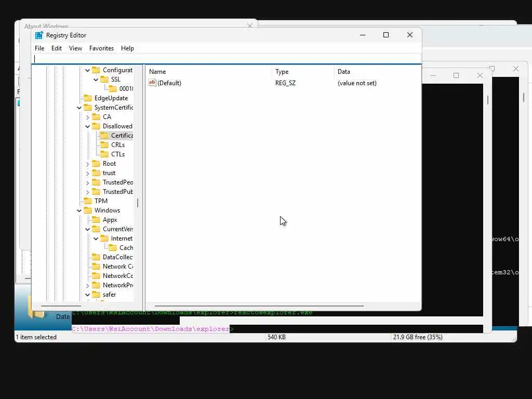Click the Registry Editor address bar
The height and width of the screenshot is (399, 532).
(x=227, y=59)
